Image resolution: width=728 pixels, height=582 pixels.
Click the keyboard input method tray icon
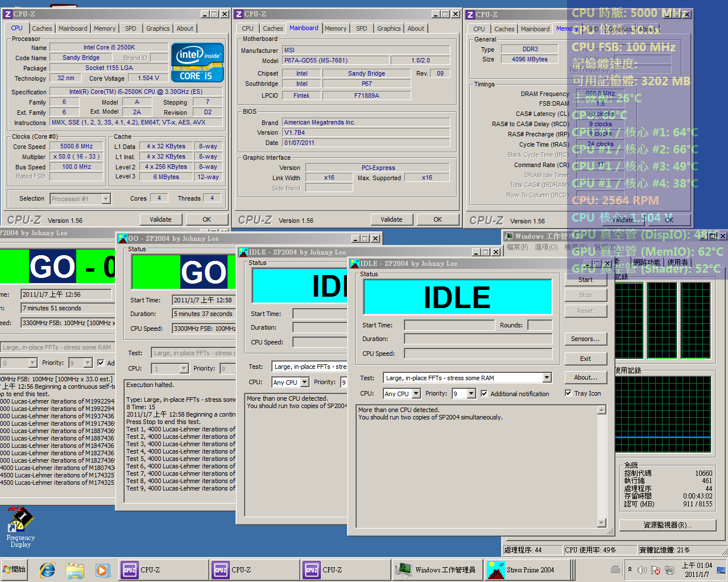(615, 569)
